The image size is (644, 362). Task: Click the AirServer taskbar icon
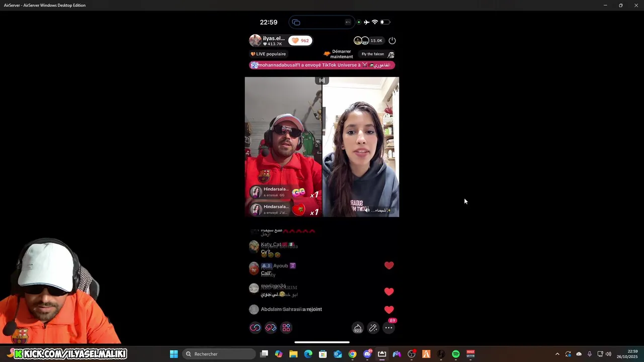click(x=382, y=354)
